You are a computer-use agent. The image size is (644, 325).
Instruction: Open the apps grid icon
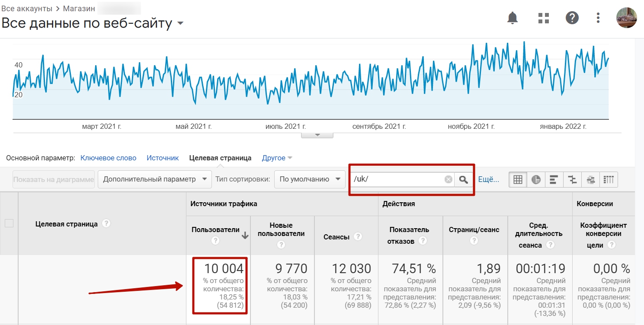(x=543, y=18)
